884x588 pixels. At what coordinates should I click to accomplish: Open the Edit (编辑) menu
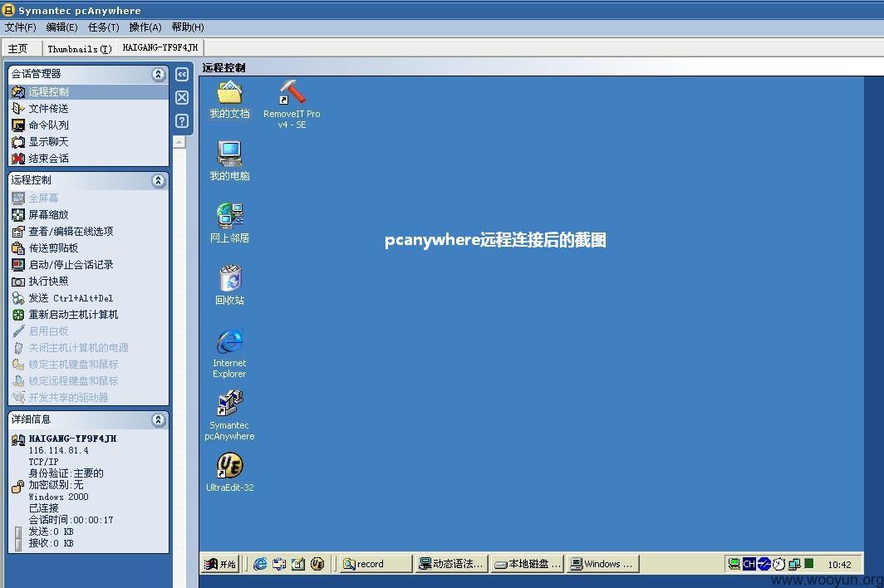click(61, 27)
